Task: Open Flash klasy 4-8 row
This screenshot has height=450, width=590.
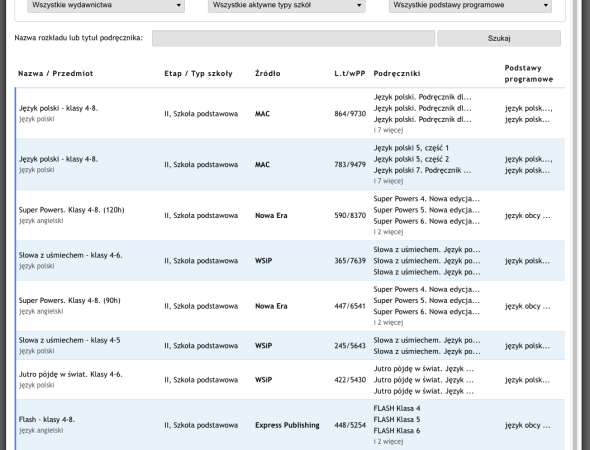Action: 290,425
